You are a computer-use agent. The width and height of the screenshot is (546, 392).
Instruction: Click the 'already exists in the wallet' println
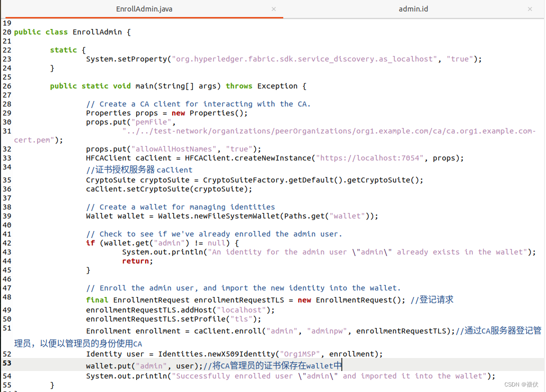tap(329, 252)
